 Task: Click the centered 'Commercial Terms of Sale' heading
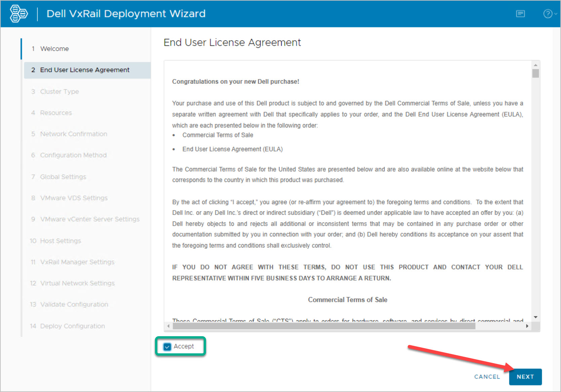click(348, 300)
